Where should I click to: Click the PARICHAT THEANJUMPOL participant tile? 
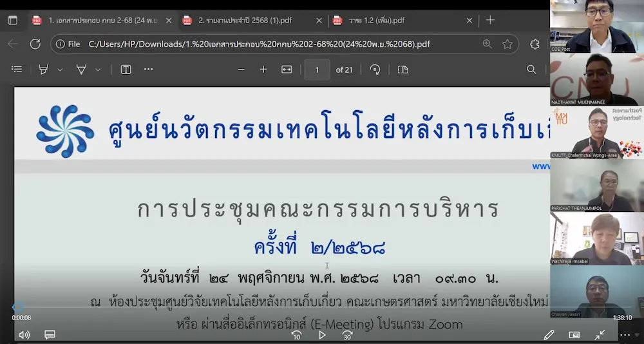(597, 186)
